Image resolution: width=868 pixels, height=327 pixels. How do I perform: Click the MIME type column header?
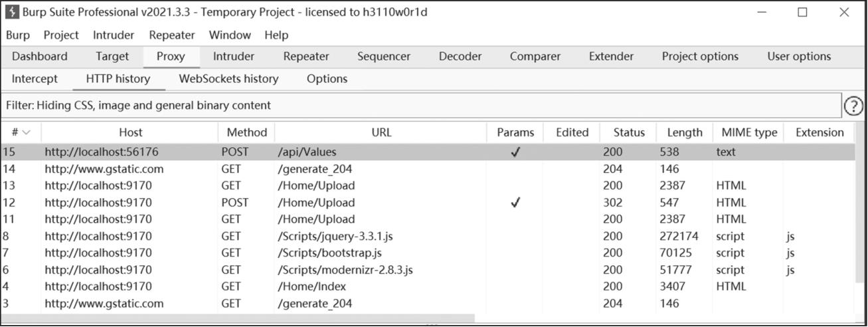coord(748,132)
